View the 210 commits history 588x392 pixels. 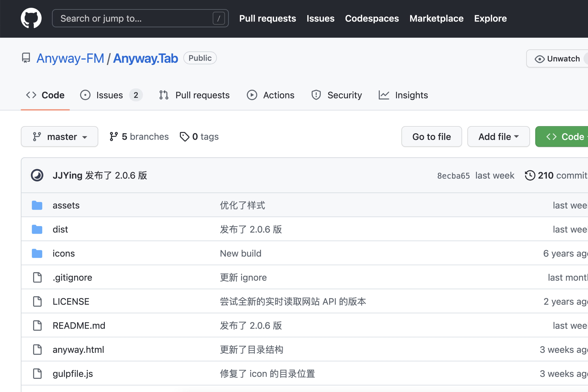pos(556,175)
